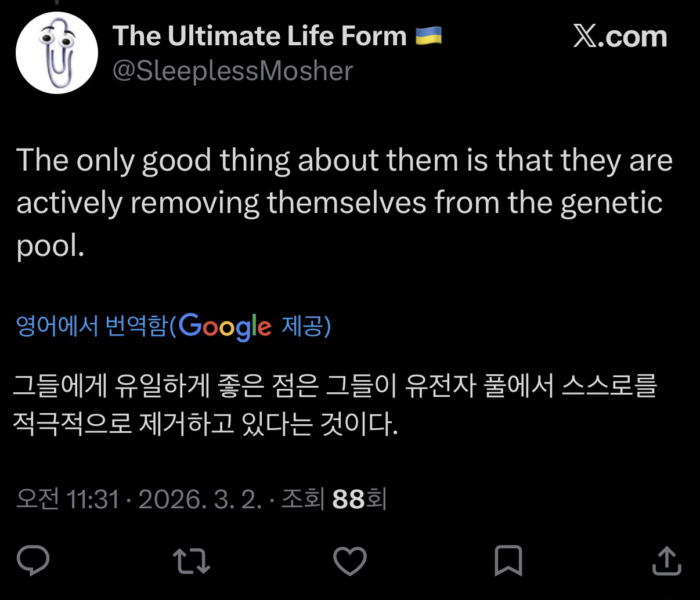The height and width of the screenshot is (600, 700).
Task: Open the share menu via the upload arrow icon
Action: tap(666, 561)
